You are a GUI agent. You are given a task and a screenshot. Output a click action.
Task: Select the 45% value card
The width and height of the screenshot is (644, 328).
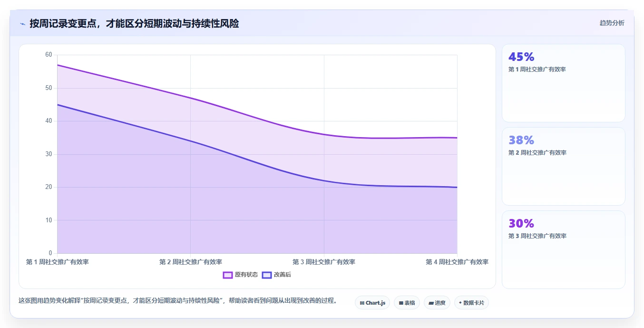[564, 83]
